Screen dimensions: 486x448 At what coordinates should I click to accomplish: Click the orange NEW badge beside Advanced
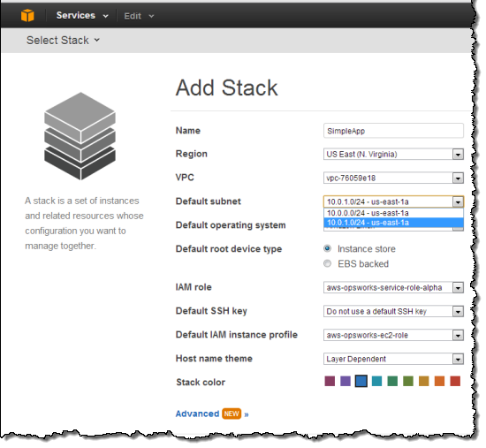[x=232, y=414]
